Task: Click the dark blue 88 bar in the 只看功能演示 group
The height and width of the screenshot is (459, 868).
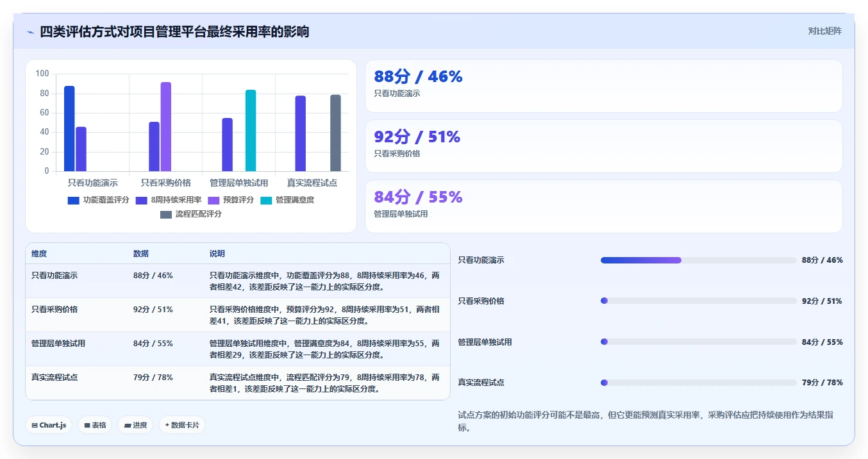Action: [x=69, y=128]
